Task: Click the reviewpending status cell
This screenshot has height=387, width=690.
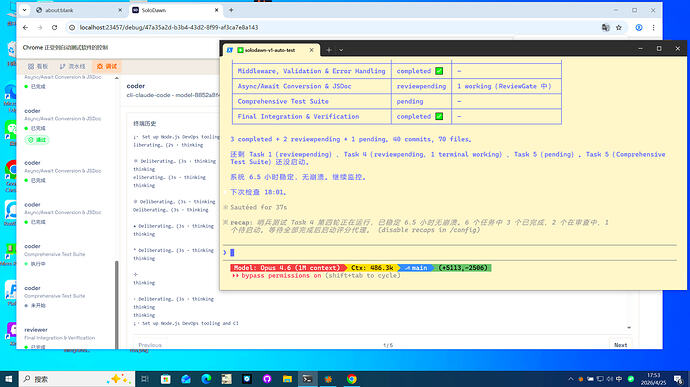Action: tap(421, 86)
